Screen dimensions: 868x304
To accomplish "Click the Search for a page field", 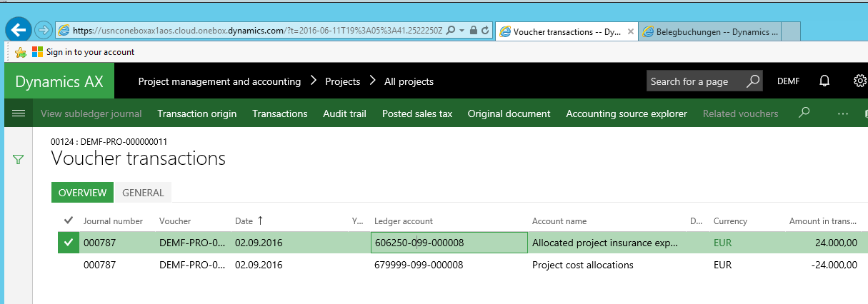I will click(694, 81).
